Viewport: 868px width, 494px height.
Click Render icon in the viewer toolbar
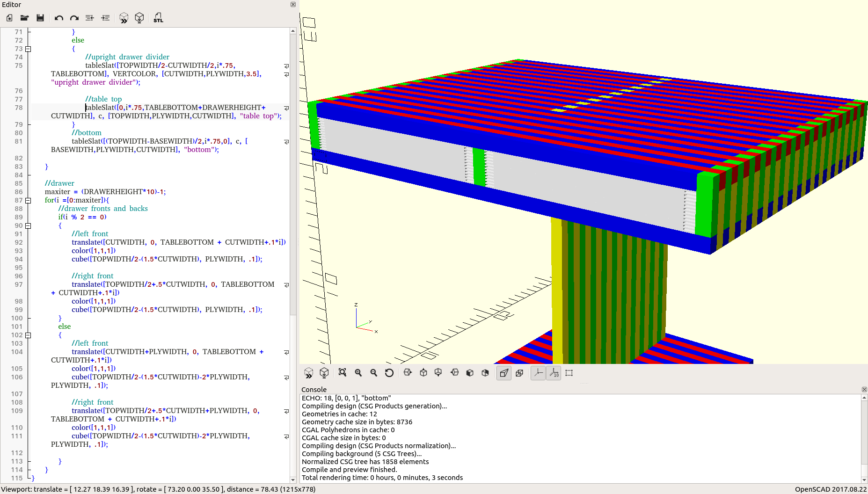coord(324,373)
